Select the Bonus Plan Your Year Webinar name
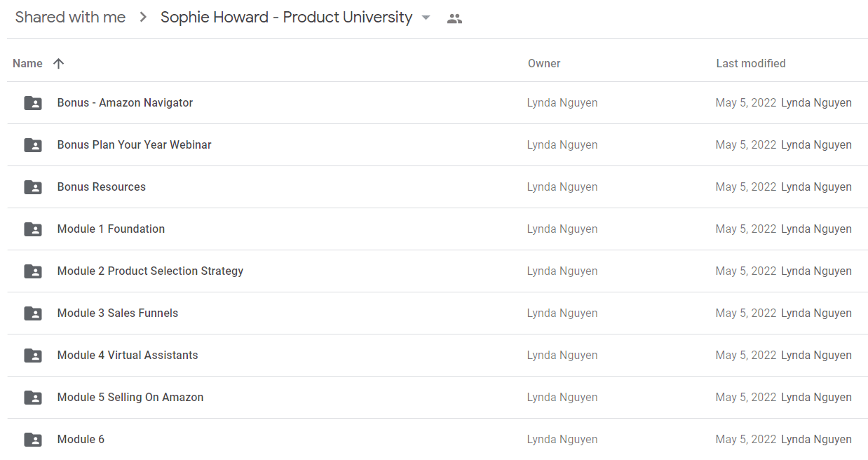 (135, 144)
